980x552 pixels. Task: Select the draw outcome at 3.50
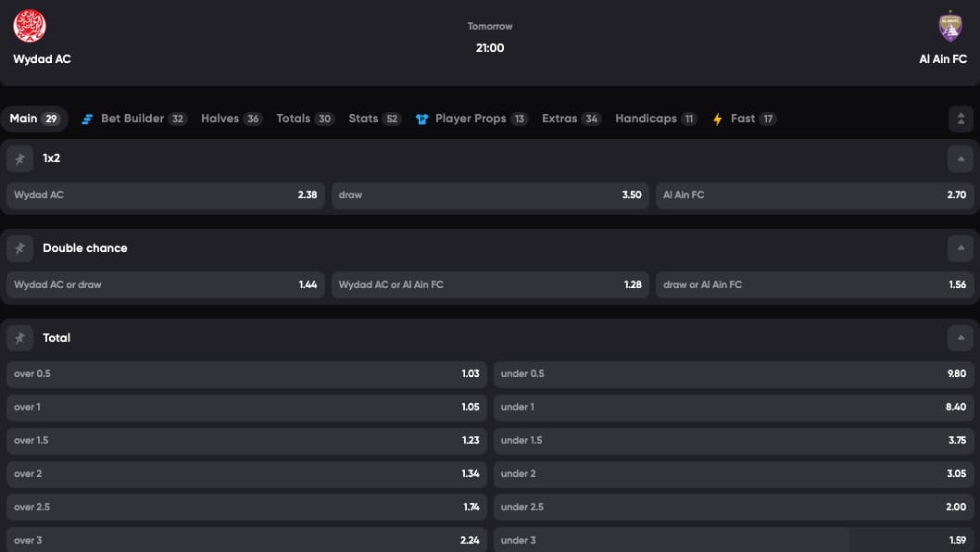[490, 195]
